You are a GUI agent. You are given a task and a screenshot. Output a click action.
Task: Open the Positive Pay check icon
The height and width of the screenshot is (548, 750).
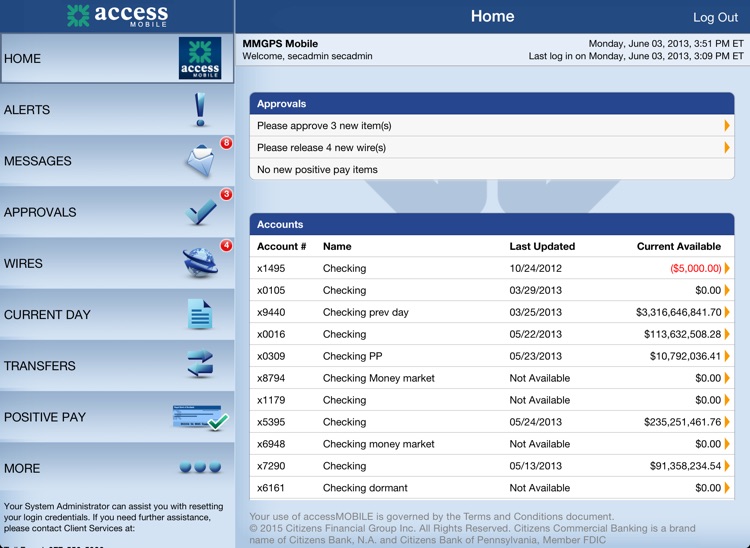[x=200, y=417]
